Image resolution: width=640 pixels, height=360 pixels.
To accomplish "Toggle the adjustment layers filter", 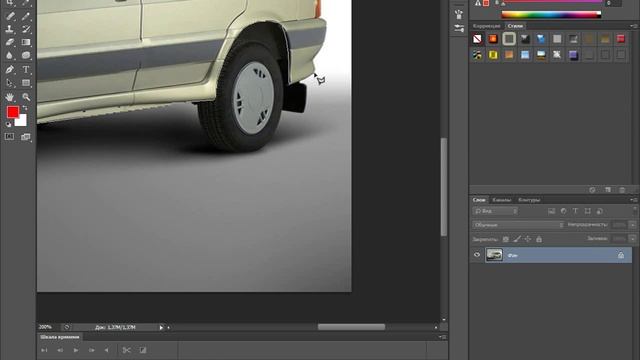I will tap(563, 211).
